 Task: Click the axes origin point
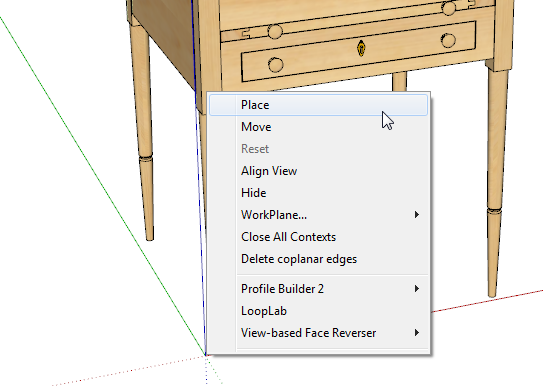click(x=206, y=355)
